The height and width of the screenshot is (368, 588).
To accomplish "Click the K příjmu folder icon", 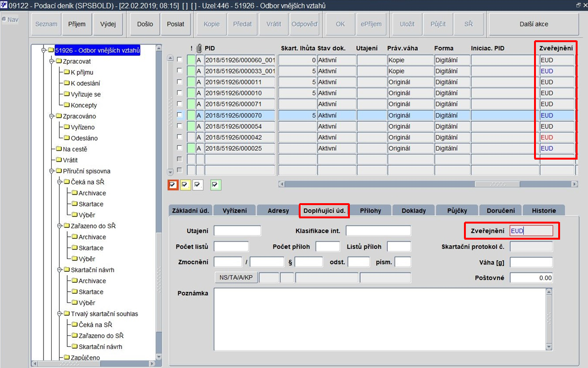I will (67, 72).
